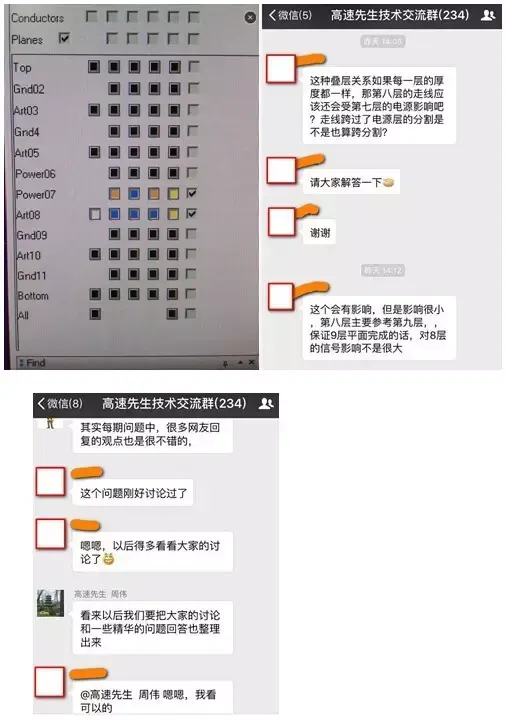Uncheck the Art08 row checkbox
This screenshot has width=508, height=726.
click(192, 213)
